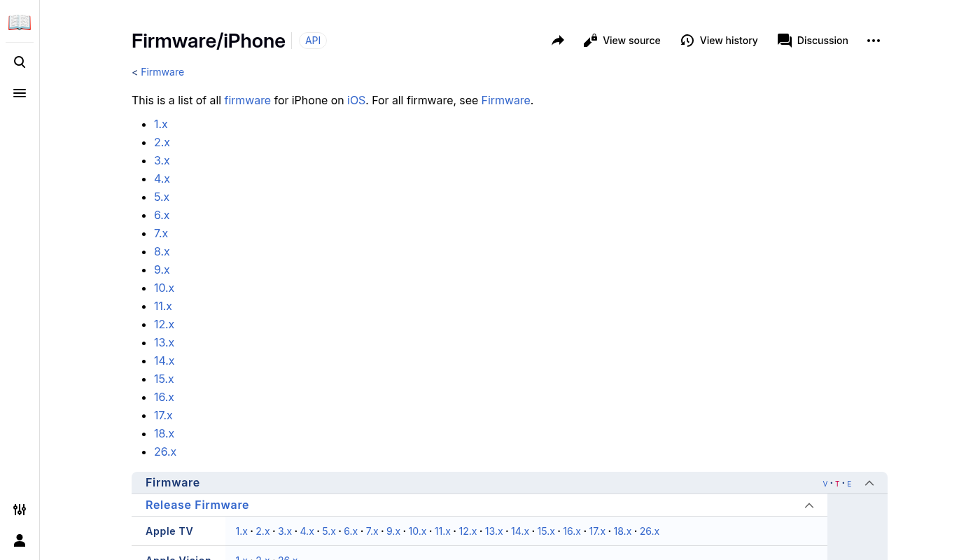
Task: Open the preferences sliders icon in sidebar
Action: 20,510
